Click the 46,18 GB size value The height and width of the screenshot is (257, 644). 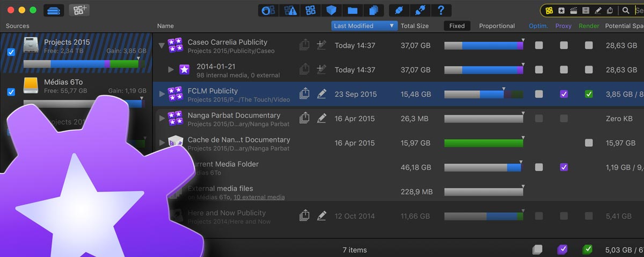pos(416,167)
